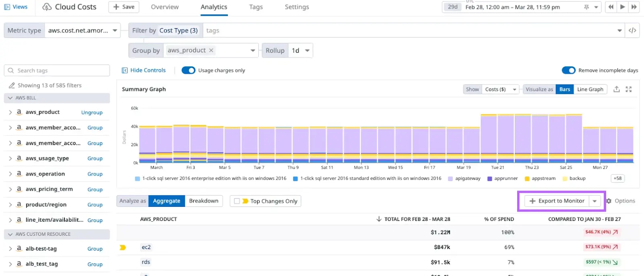The image size is (644, 276).
Task: Ungroup the aws_product tag
Action: pyautogui.click(x=92, y=113)
